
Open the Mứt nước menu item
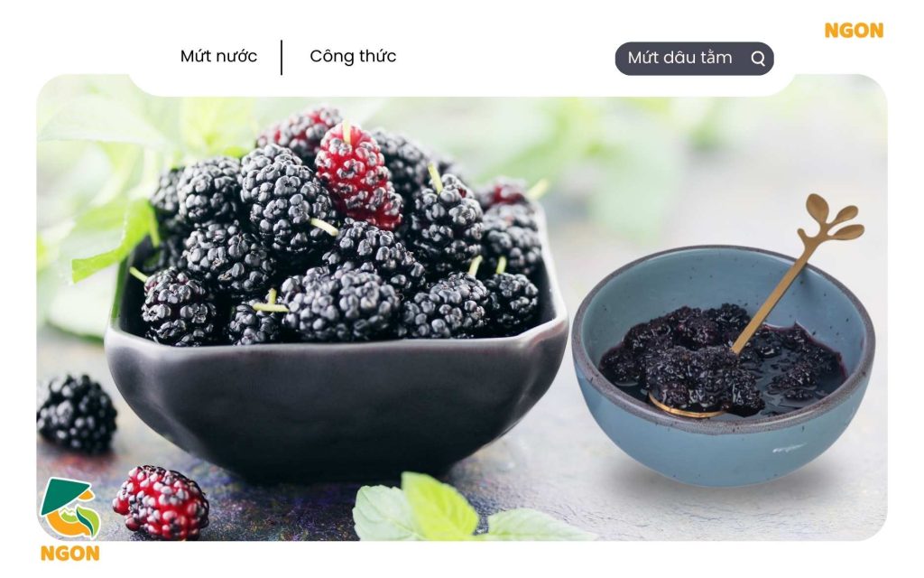218,57
